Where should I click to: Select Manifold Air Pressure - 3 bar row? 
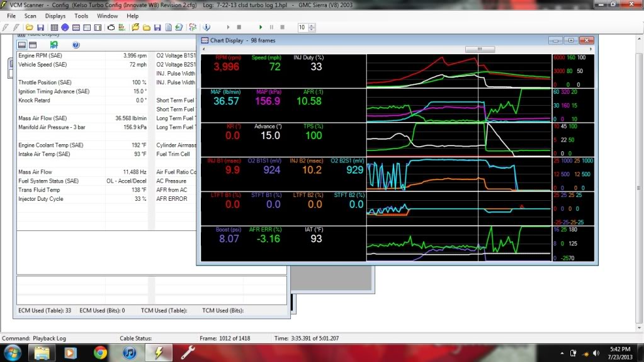pyautogui.click(x=82, y=127)
